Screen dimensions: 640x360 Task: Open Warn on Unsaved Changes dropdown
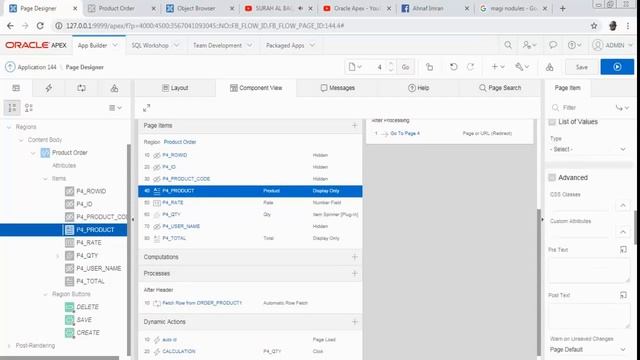[588, 349]
